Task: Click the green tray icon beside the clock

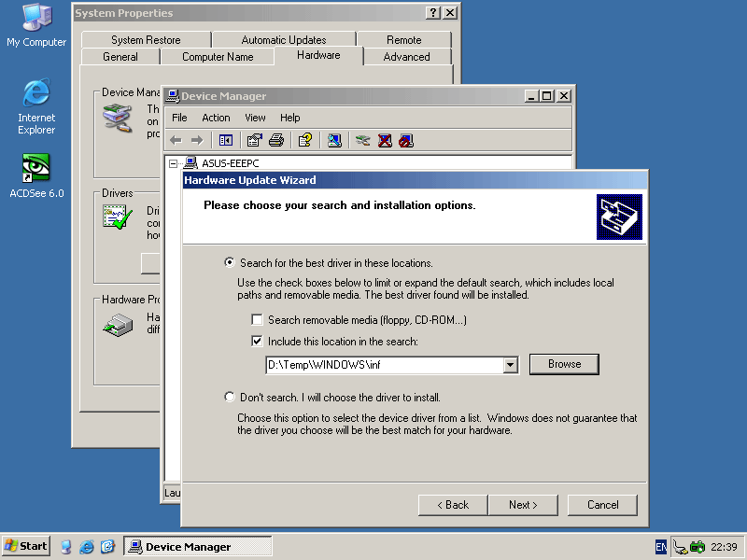Action: [x=698, y=547]
